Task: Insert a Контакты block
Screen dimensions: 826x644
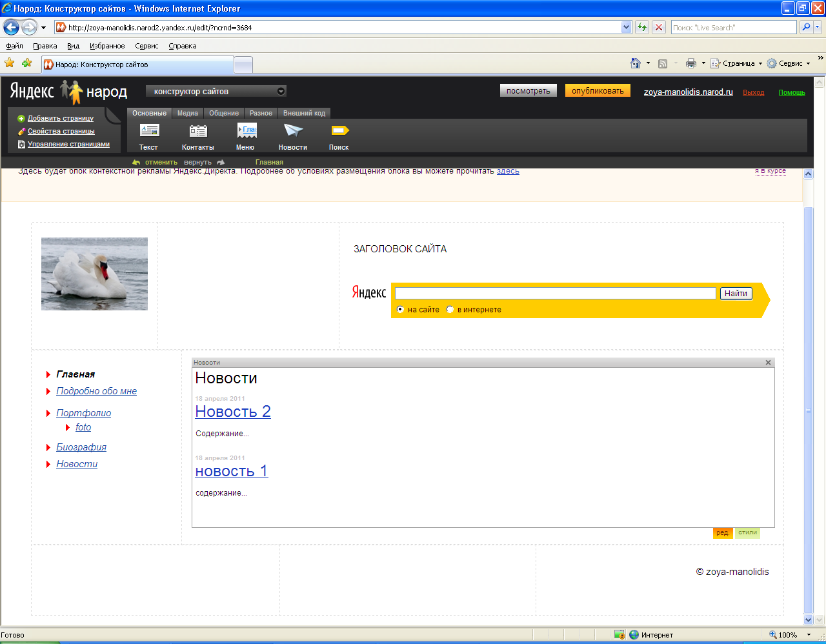Action: click(197, 136)
